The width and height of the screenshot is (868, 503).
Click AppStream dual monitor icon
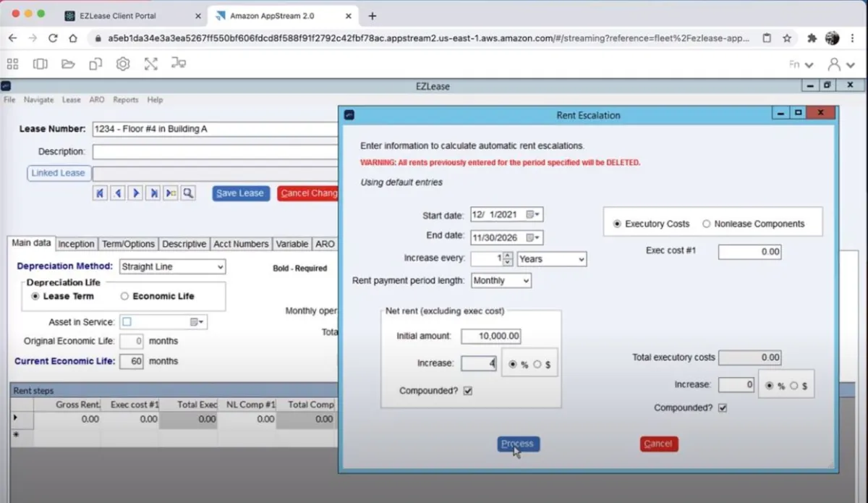[x=179, y=64]
